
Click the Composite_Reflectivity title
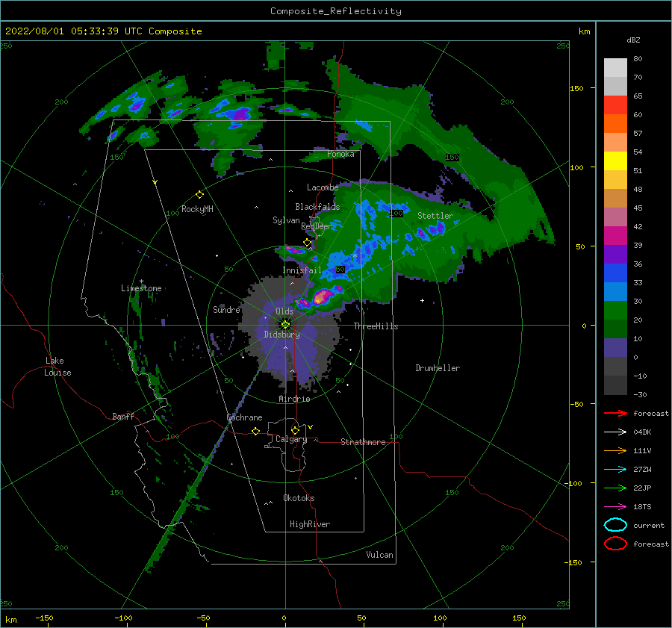point(335,11)
